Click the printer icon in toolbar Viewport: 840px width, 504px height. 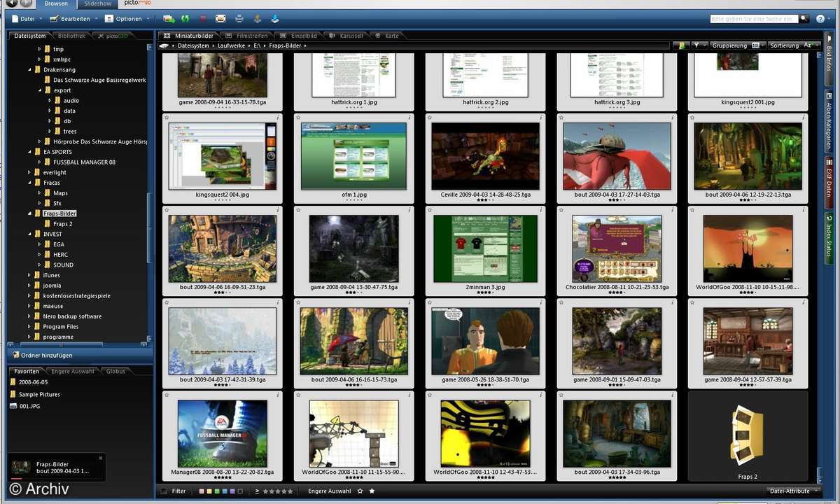239,18
